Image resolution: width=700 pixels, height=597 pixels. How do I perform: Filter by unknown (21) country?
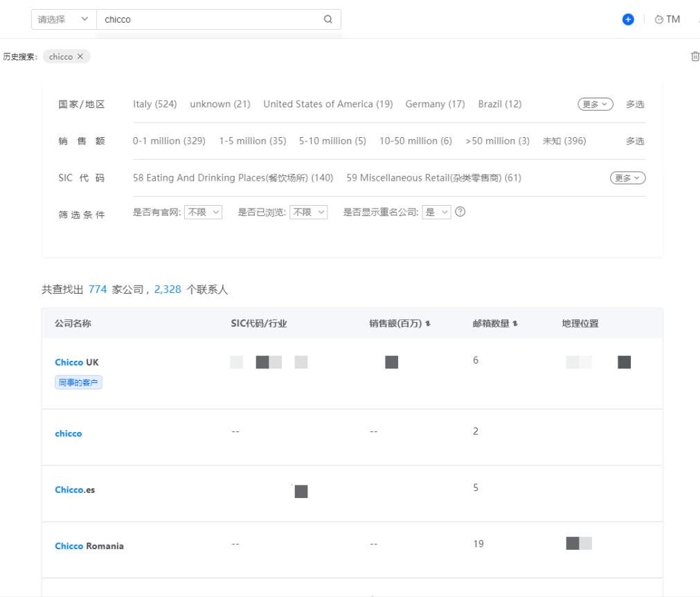pyautogui.click(x=220, y=104)
